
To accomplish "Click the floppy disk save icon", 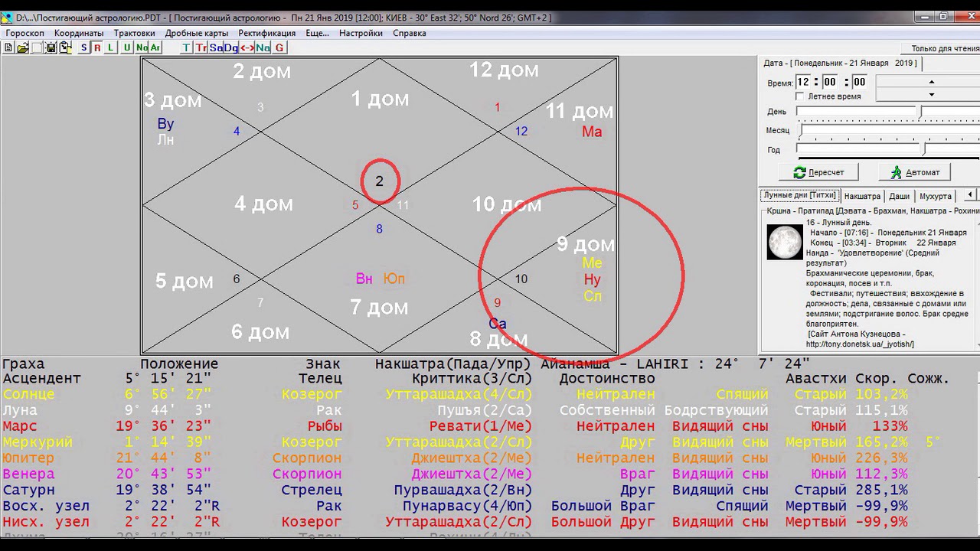I will (x=51, y=47).
